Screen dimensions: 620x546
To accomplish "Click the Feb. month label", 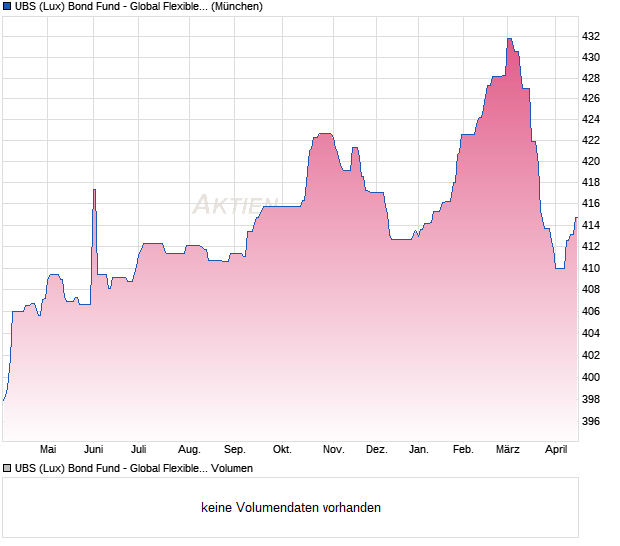I will click(x=463, y=449).
